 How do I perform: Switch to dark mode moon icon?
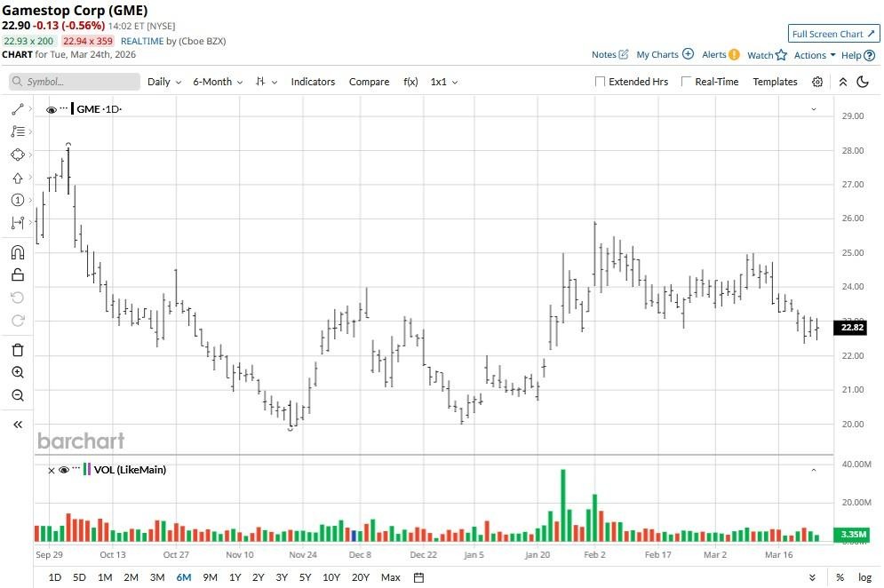pos(863,82)
